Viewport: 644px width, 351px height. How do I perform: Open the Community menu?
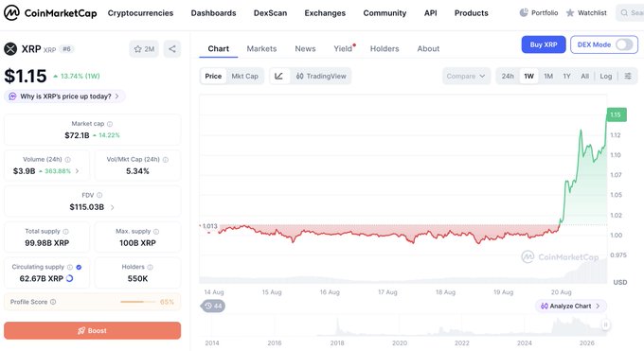pos(385,13)
